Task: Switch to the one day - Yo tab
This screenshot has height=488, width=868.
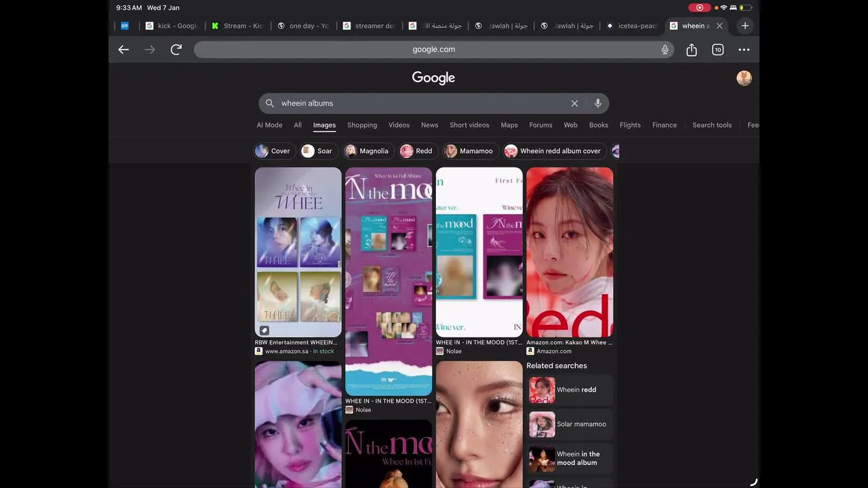Action: tap(302, 26)
